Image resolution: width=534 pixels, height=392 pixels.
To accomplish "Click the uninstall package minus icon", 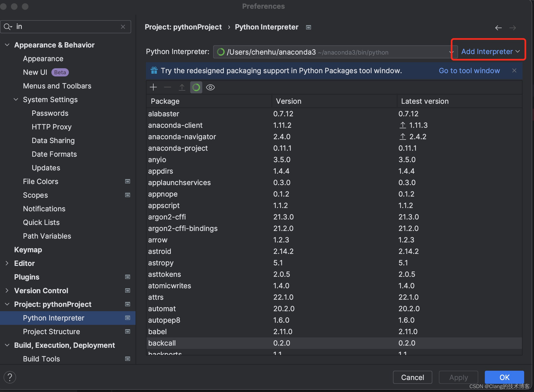I will point(168,87).
